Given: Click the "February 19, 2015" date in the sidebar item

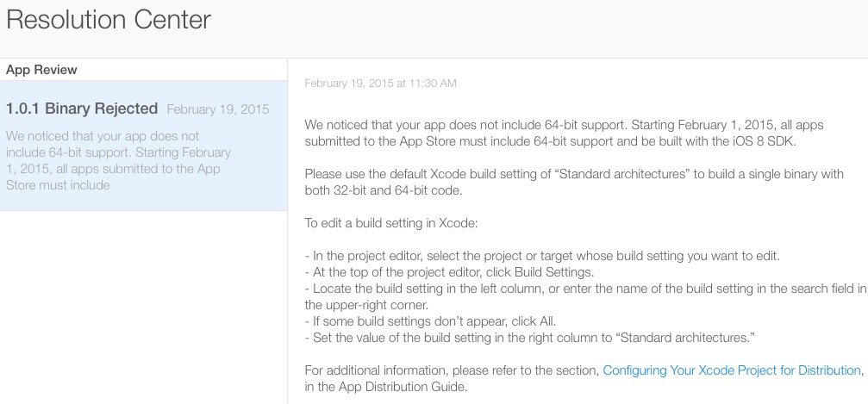Looking at the screenshot, I should pos(217,109).
